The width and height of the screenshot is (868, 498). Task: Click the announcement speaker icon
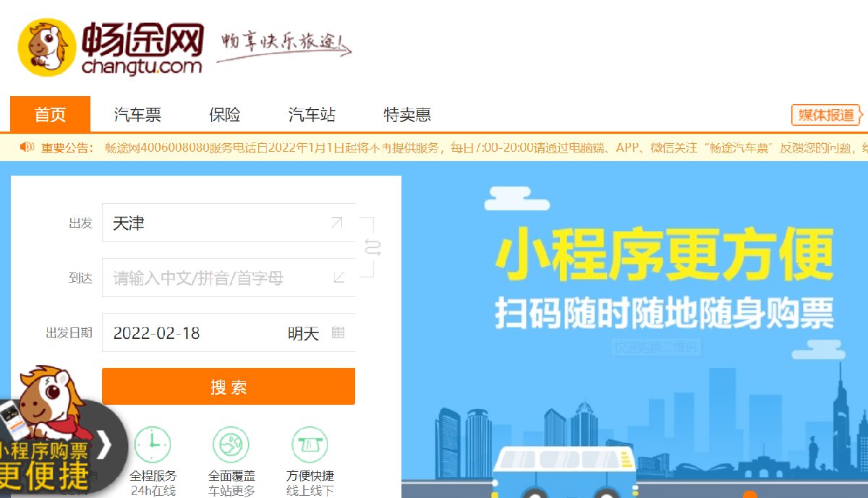[x=27, y=147]
